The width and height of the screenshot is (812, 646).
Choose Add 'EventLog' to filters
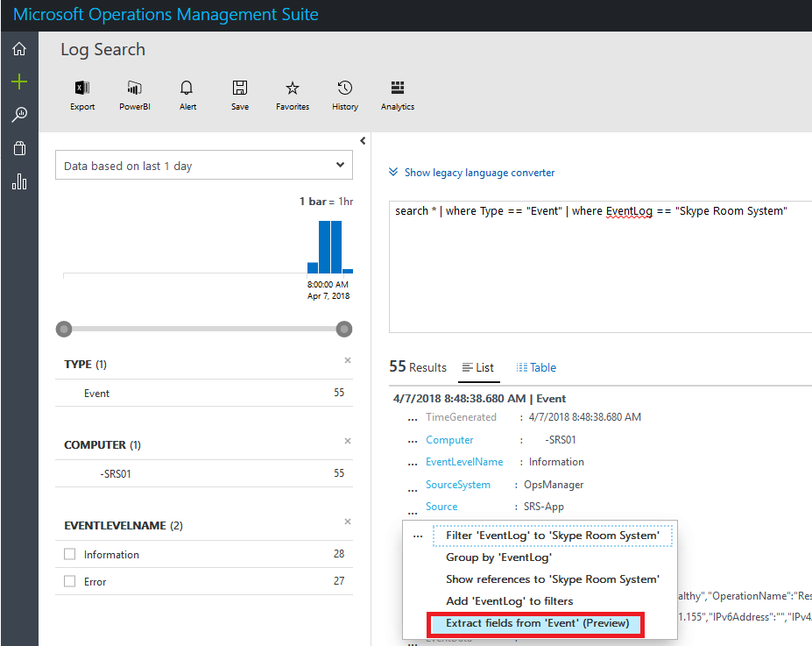tap(510, 601)
